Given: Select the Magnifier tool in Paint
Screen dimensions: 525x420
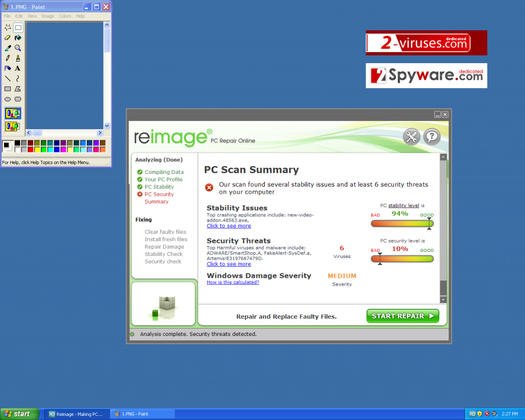Looking at the screenshot, I should click(18, 48).
